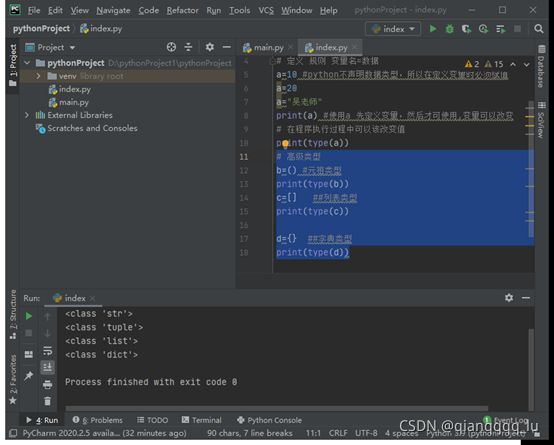The image size is (554, 445).
Task: Rerun index in the Run panel
Action: coord(29,316)
